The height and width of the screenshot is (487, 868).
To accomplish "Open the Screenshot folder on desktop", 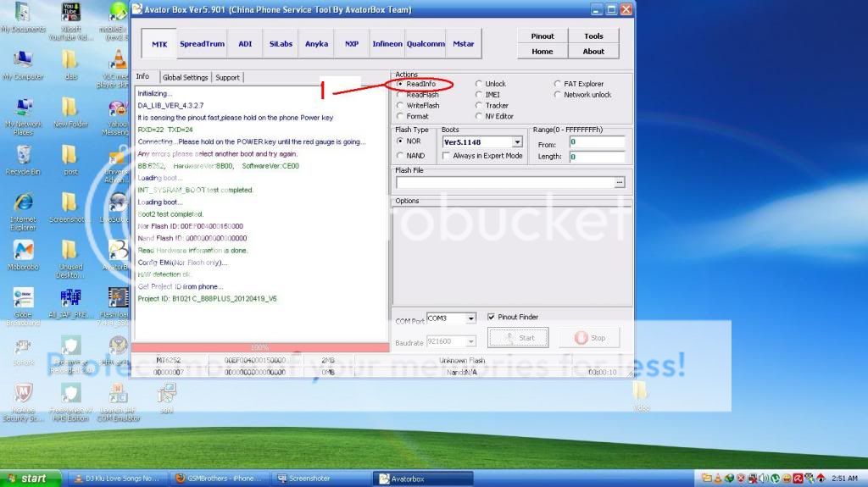I will pos(68,208).
